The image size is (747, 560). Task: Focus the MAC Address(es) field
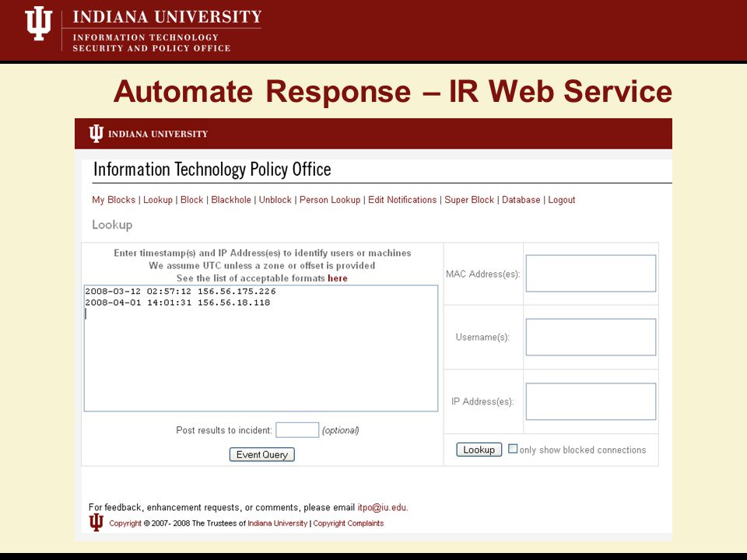[591, 273]
